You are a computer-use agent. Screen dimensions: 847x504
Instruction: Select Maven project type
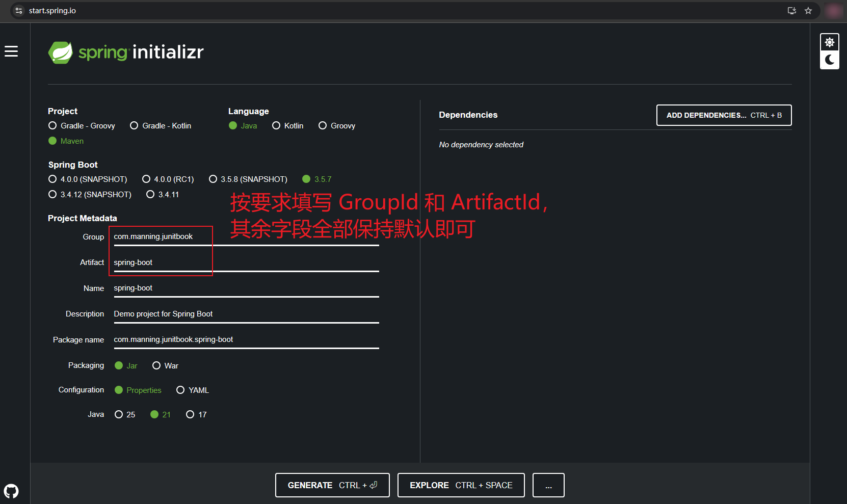(66, 141)
